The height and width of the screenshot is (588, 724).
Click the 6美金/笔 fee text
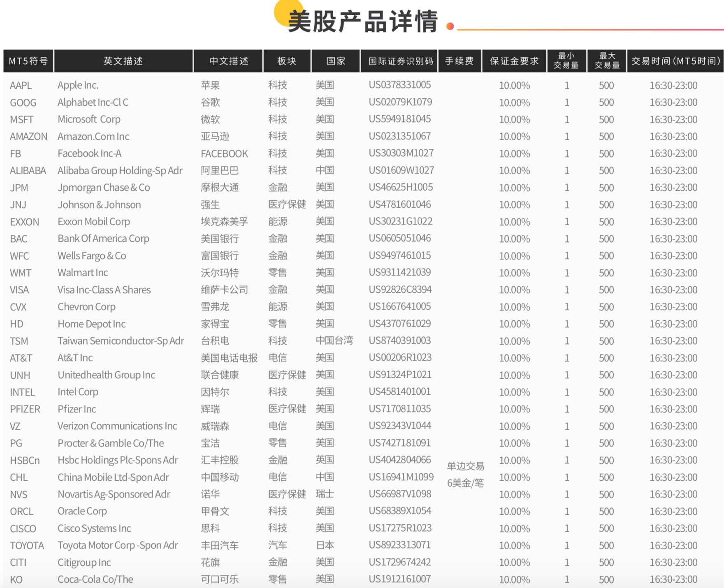point(465,483)
